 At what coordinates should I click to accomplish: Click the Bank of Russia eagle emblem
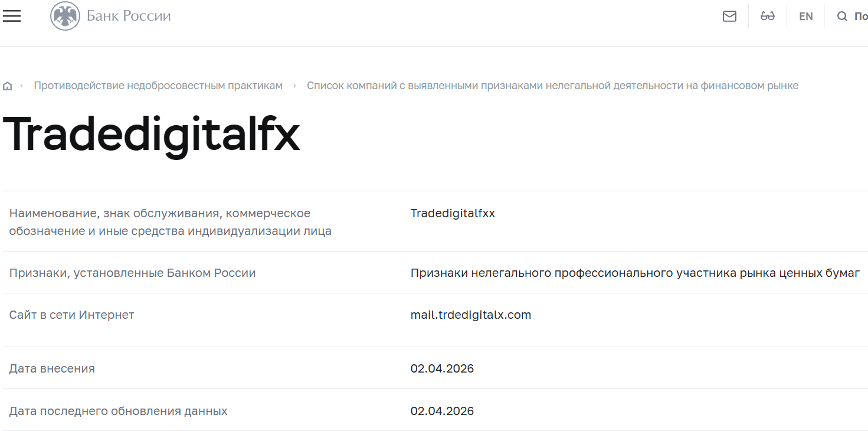(64, 16)
